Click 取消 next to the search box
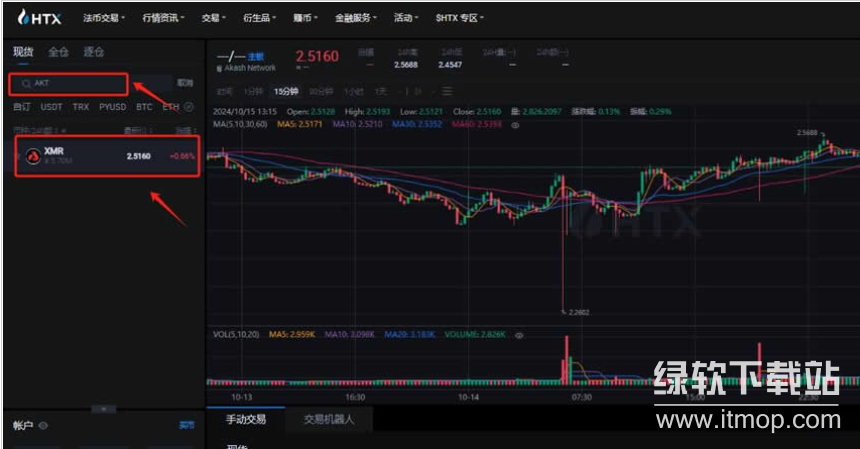 click(185, 83)
